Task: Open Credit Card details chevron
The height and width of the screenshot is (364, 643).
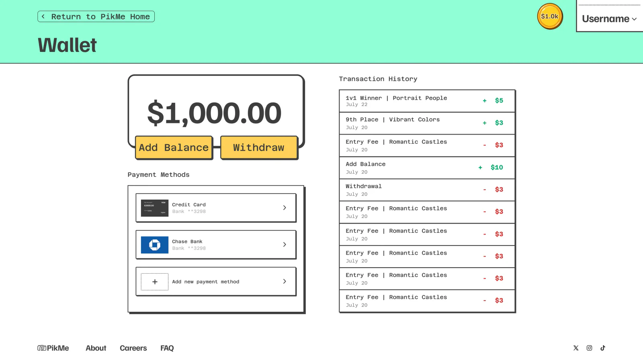Action: [285, 208]
